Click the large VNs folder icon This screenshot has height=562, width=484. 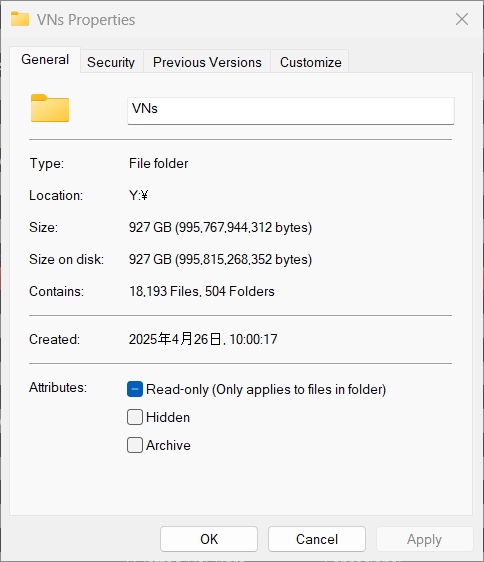pos(50,108)
